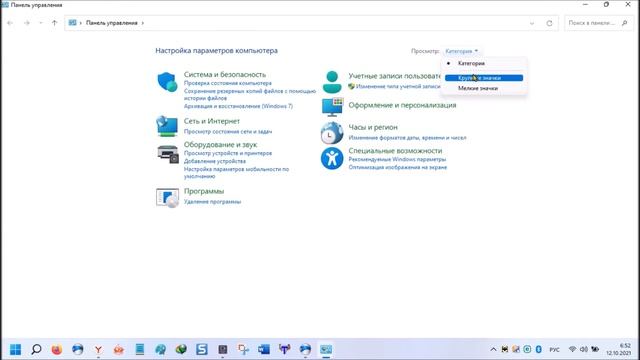Click Оптимизация изображения на экране link

(x=398, y=167)
